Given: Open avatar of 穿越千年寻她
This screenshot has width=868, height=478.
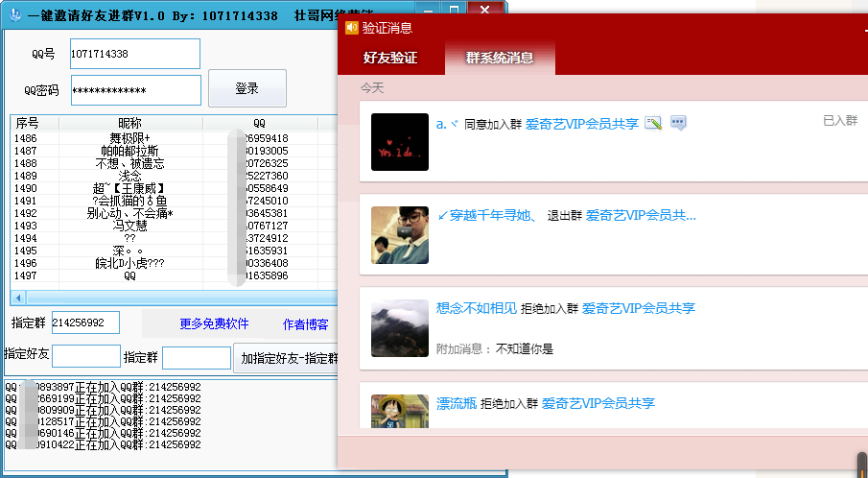Looking at the screenshot, I should 400,235.
